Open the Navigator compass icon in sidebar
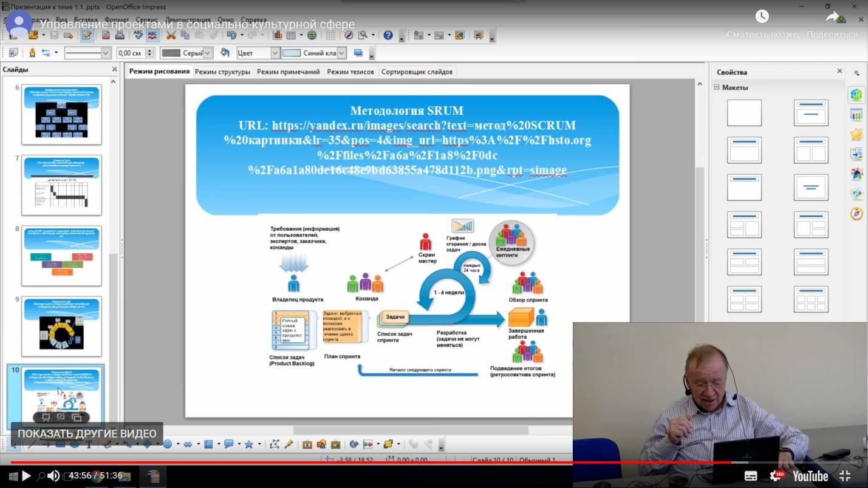 tap(856, 214)
